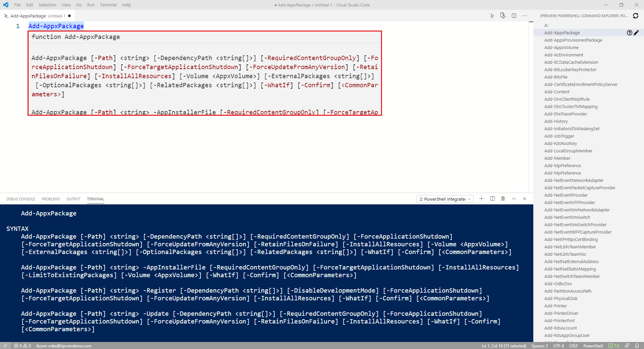The width and height of the screenshot is (644, 349).
Task: Select Add-BitsFile in command explorer
Action: 556,77
